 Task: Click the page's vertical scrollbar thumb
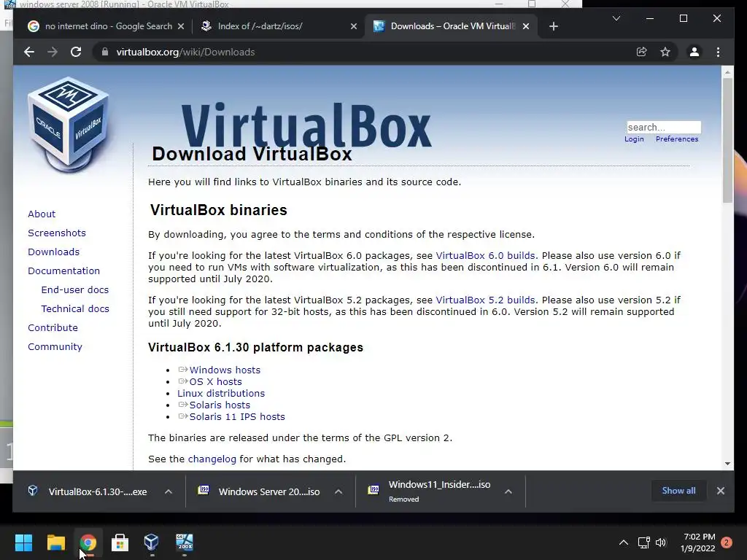(x=727, y=141)
